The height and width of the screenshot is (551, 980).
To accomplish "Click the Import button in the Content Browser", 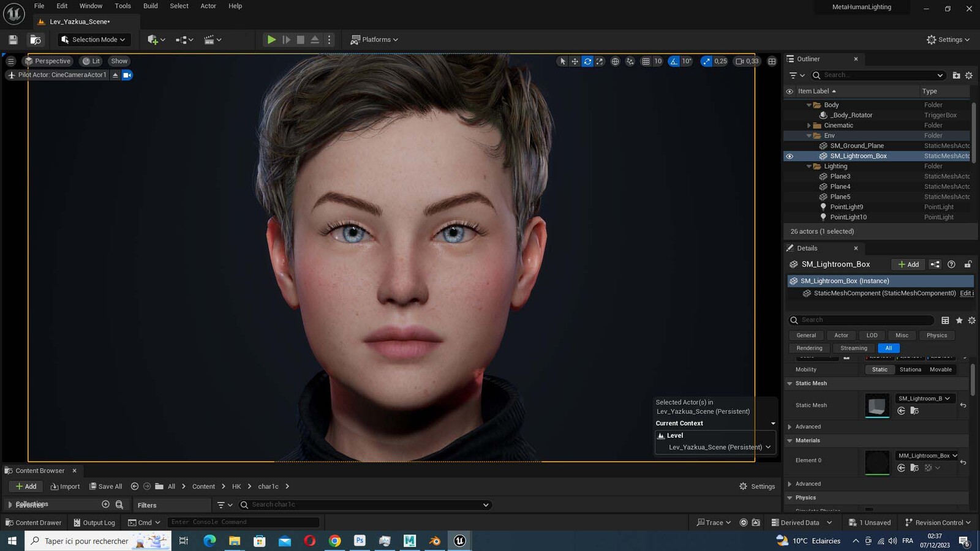I will point(65,487).
